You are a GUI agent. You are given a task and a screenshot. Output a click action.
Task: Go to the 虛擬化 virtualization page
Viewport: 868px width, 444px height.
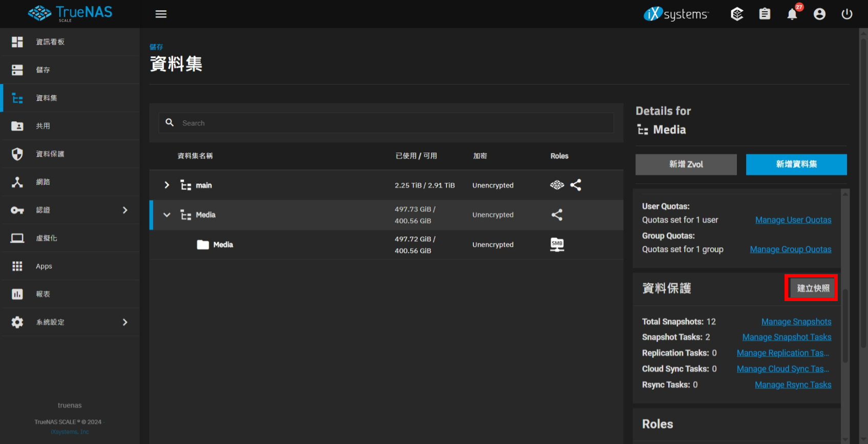[47, 238]
